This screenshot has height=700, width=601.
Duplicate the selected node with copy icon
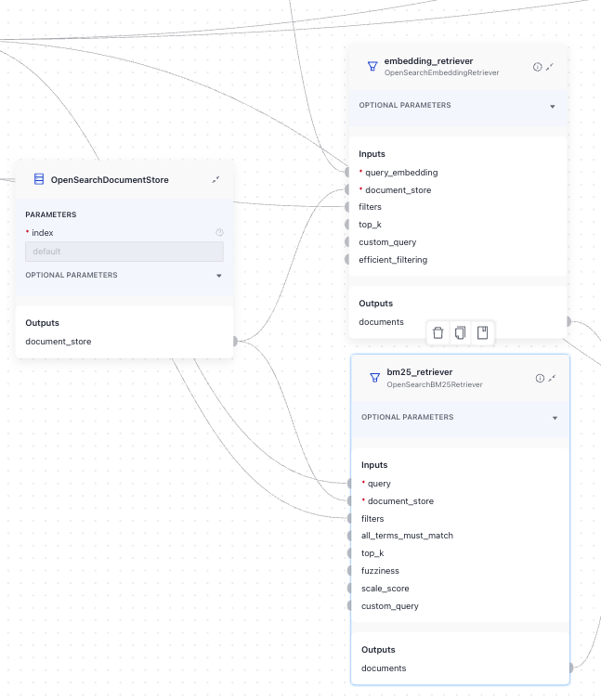[460, 333]
